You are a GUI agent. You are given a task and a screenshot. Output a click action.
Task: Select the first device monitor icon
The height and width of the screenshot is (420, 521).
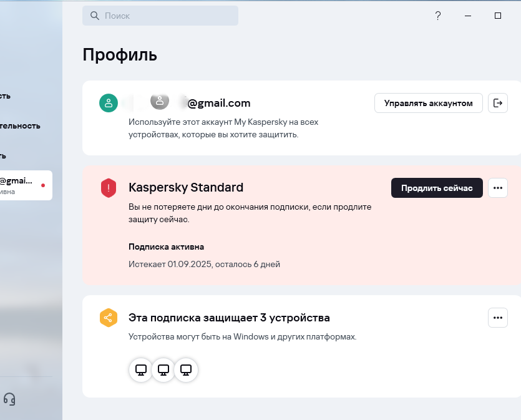tap(141, 370)
